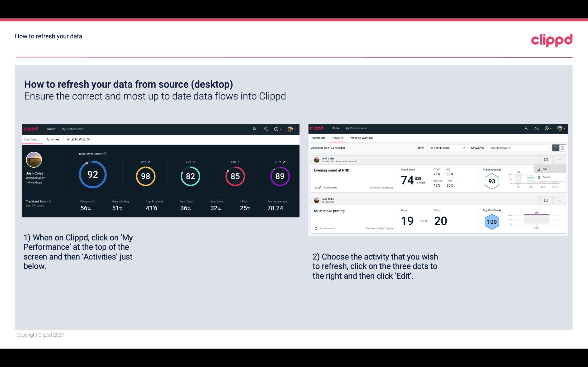The height and width of the screenshot is (367, 588).
Task: Click Delete option in activity context menu
Action: pos(546,177)
